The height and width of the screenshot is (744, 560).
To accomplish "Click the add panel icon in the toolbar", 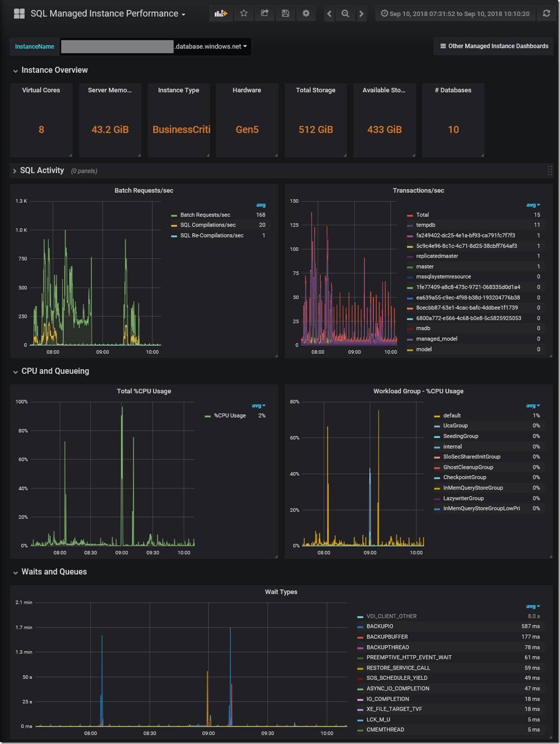I will pyautogui.click(x=221, y=13).
